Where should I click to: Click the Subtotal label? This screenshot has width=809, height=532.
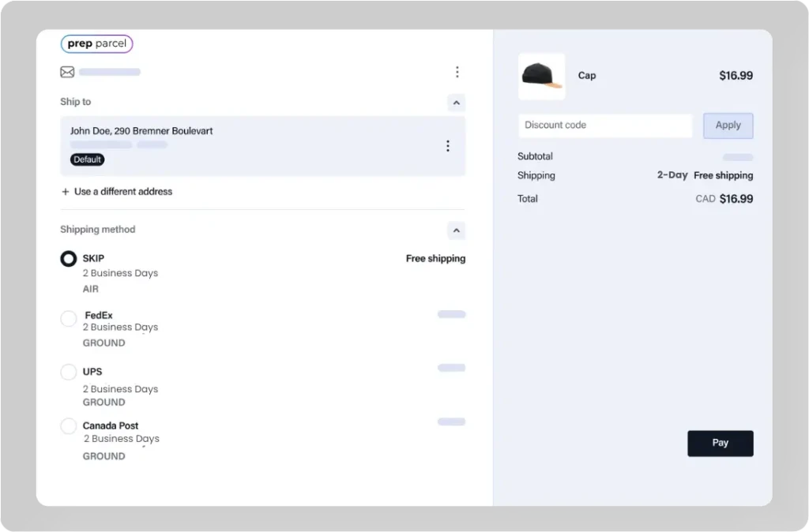tap(535, 156)
